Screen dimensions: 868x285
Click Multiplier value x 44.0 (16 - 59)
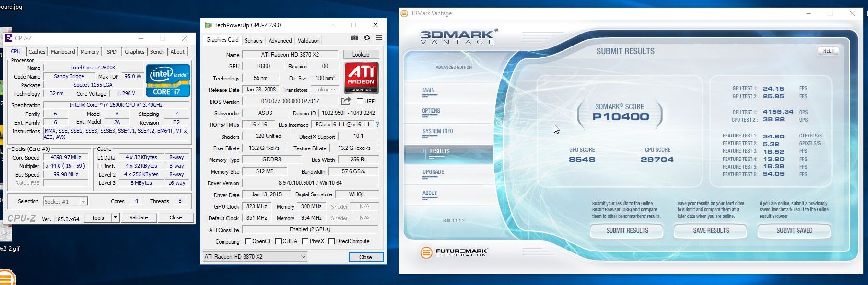click(66, 166)
